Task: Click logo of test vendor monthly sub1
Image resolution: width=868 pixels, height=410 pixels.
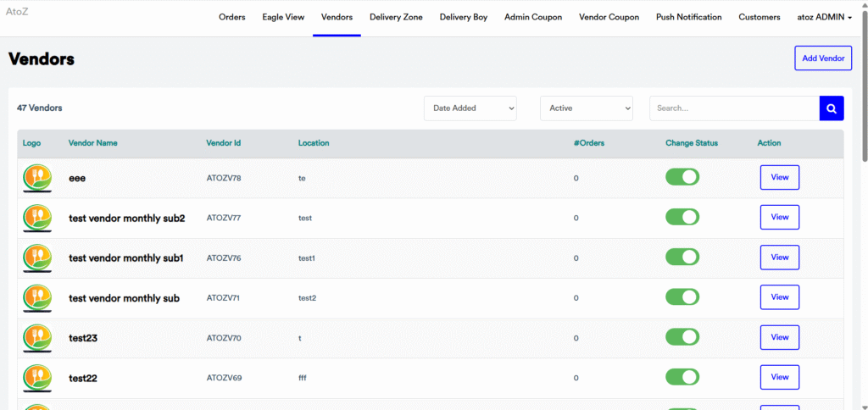Action: pyautogui.click(x=37, y=258)
